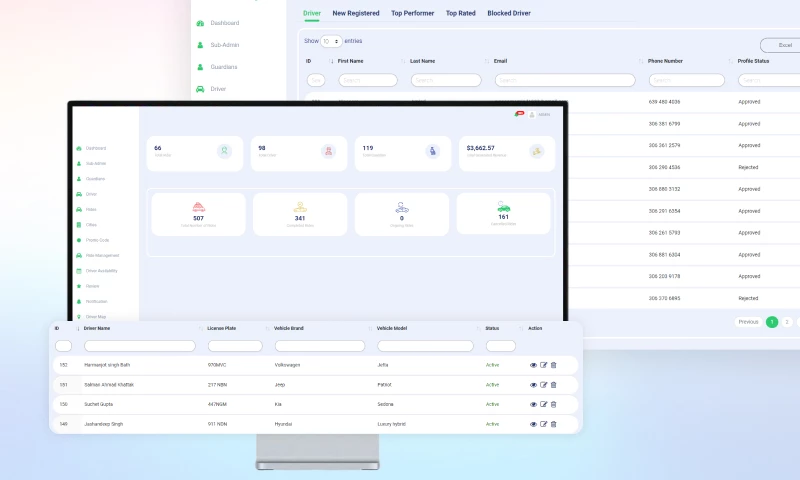This screenshot has width=800, height=480.
Task: Select the green page 1 pagination button
Action: 772,322
